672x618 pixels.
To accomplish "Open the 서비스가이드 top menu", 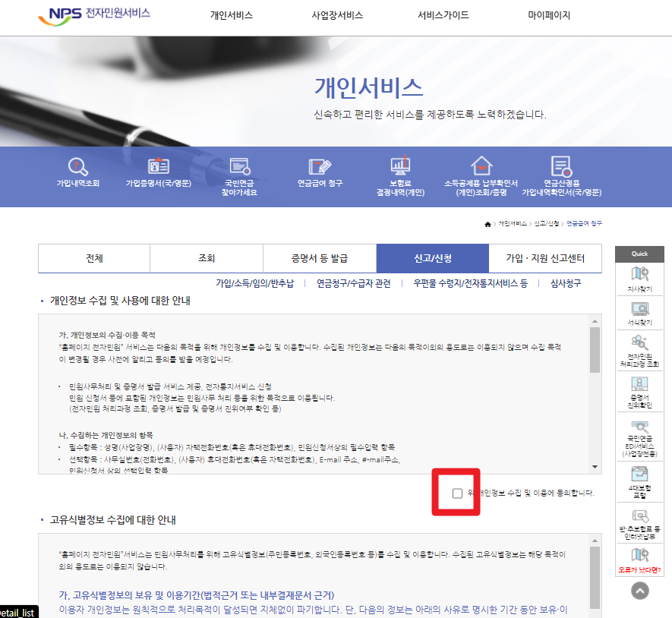I will pos(443,15).
